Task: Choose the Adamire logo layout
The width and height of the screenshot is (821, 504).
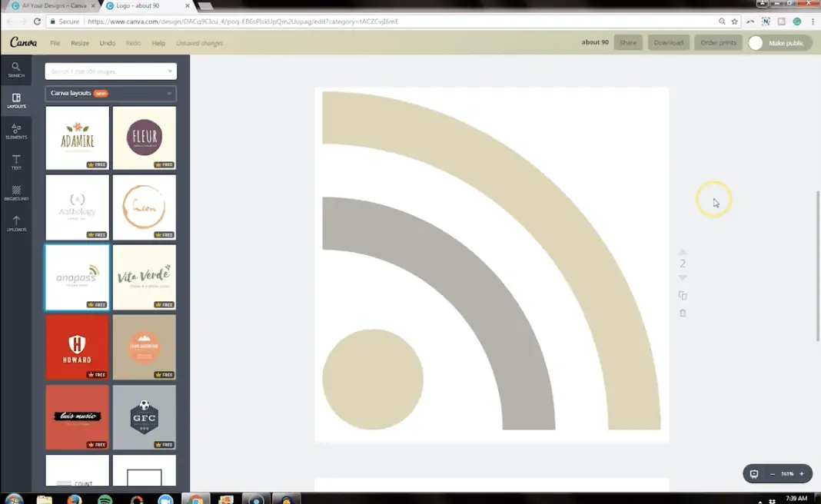Action: pyautogui.click(x=77, y=138)
